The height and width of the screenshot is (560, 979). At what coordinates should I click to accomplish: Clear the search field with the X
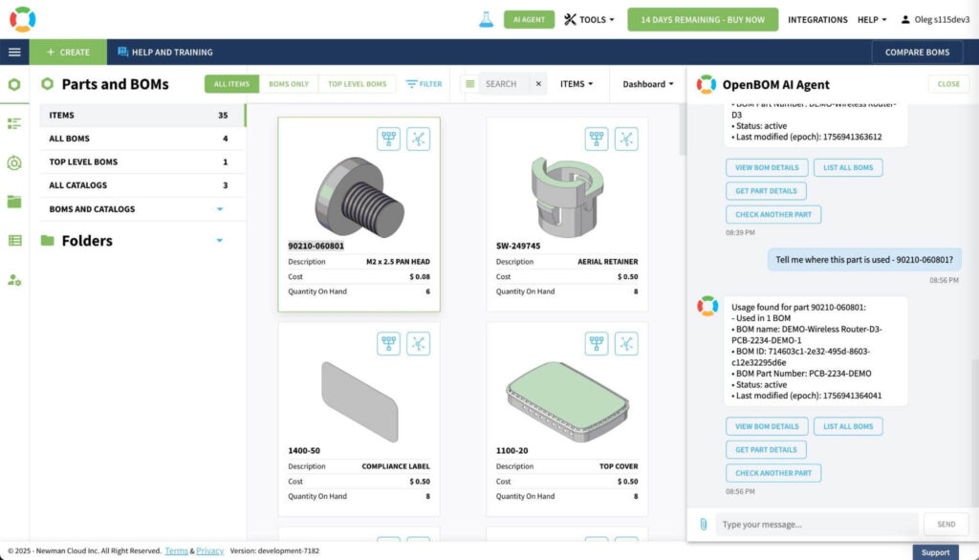(538, 84)
